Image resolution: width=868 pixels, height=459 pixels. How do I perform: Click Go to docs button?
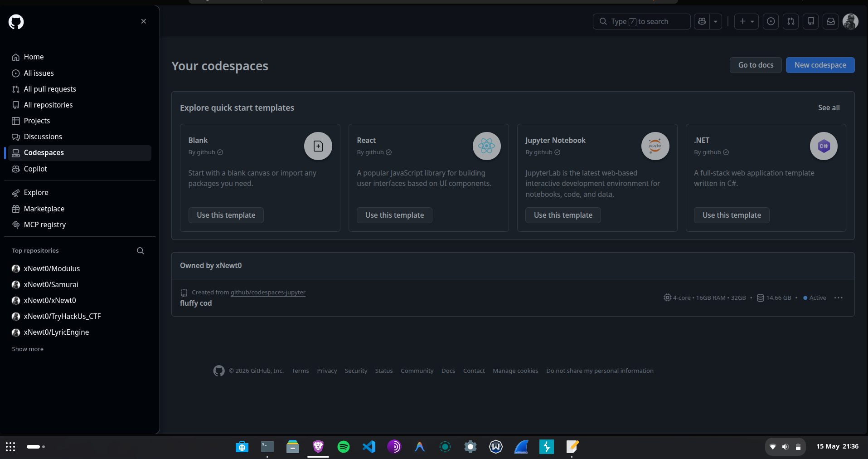click(x=756, y=65)
